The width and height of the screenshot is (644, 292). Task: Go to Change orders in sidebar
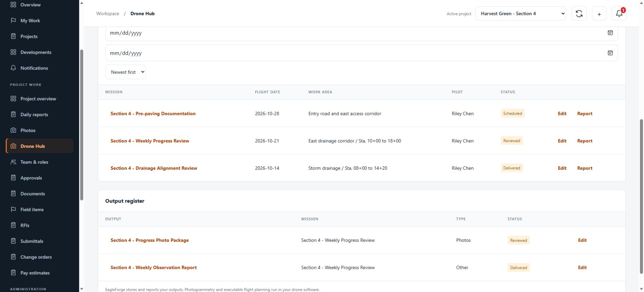[x=36, y=257]
